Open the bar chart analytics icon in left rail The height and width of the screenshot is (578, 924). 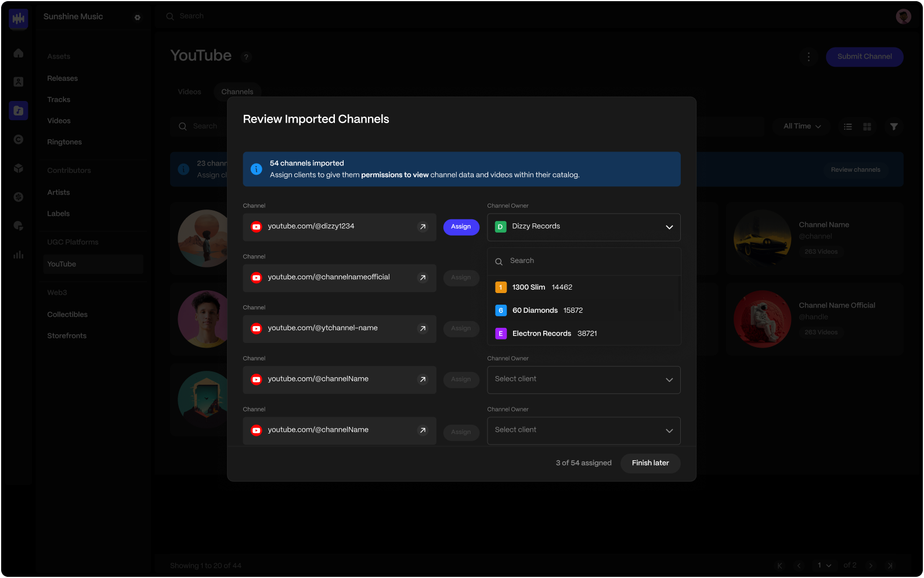click(19, 255)
